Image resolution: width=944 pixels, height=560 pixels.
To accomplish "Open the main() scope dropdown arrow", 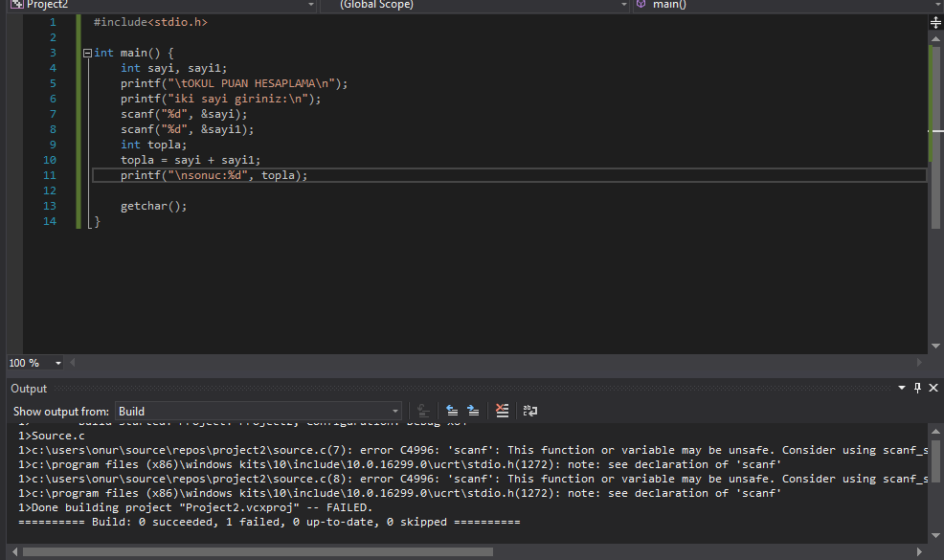I will coord(937,5).
